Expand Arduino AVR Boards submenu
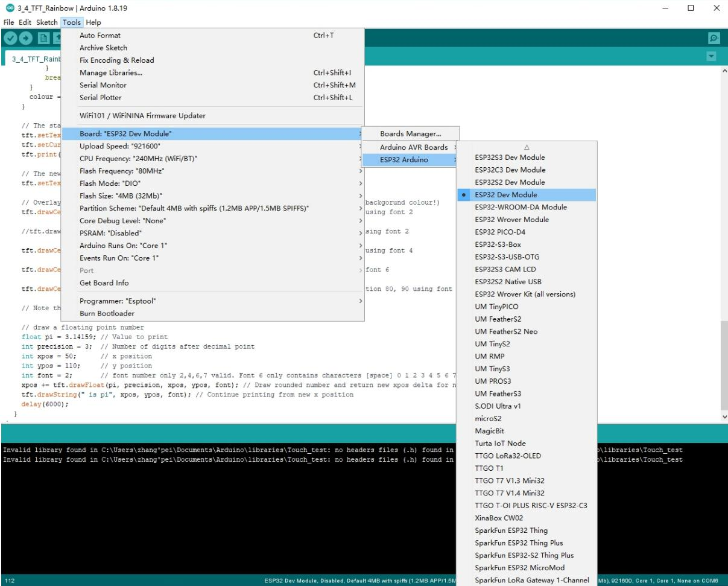Screen dimensions: 728x586 coord(411,147)
